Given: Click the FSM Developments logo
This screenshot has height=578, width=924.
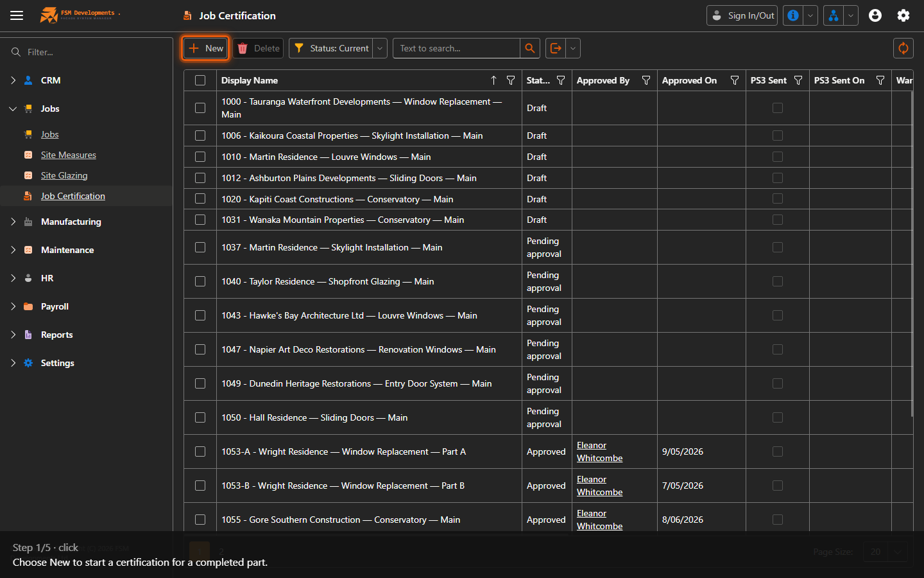Looking at the screenshot, I should tap(80, 15).
